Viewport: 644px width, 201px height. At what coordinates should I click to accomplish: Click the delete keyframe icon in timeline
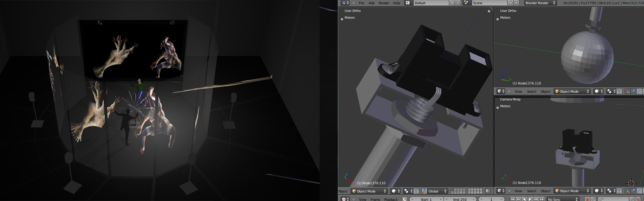click(x=638, y=199)
